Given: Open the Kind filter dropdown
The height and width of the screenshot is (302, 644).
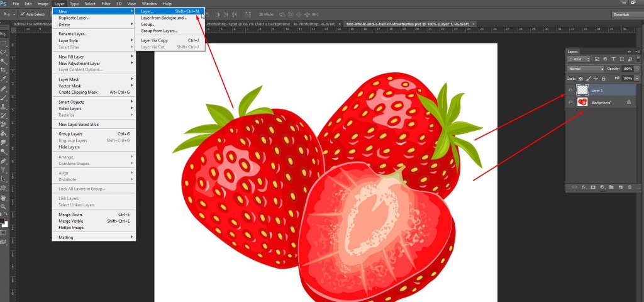Looking at the screenshot, I should pos(579,59).
